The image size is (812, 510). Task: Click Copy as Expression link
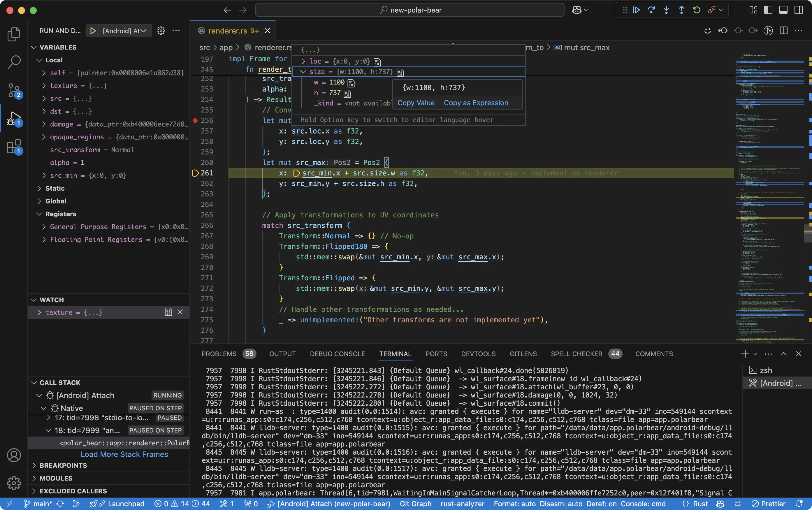pyautogui.click(x=476, y=103)
